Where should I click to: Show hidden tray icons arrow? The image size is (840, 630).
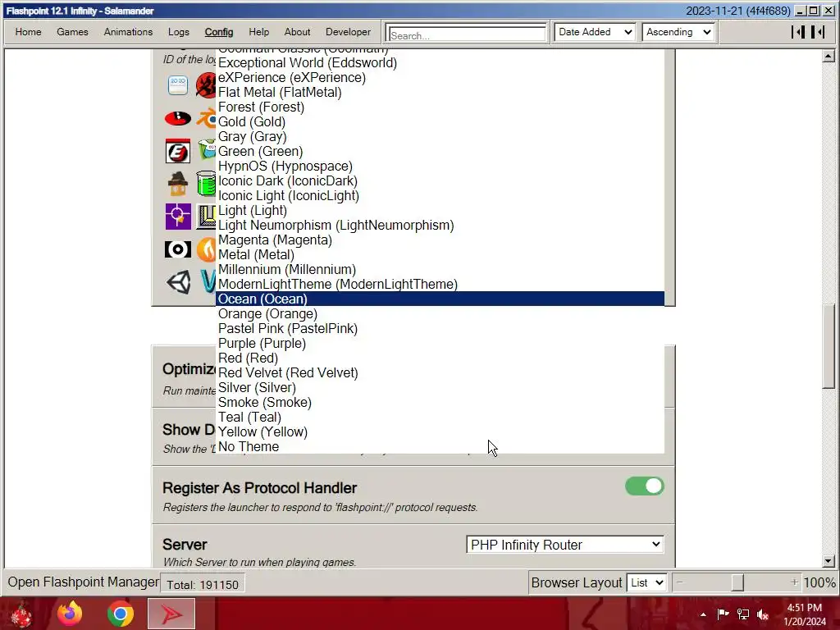[x=703, y=614]
